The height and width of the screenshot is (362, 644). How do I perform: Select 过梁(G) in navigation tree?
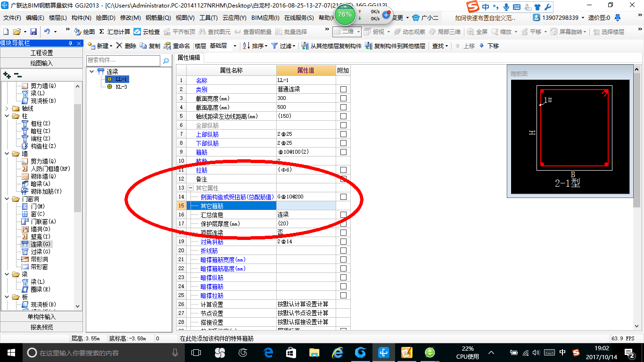pos(40,252)
